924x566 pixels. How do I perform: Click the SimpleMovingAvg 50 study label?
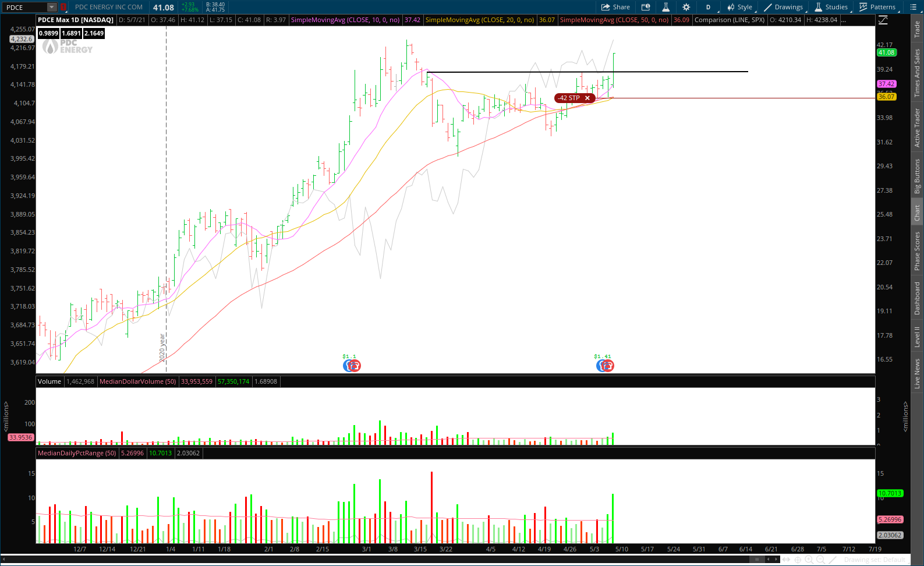(614, 20)
